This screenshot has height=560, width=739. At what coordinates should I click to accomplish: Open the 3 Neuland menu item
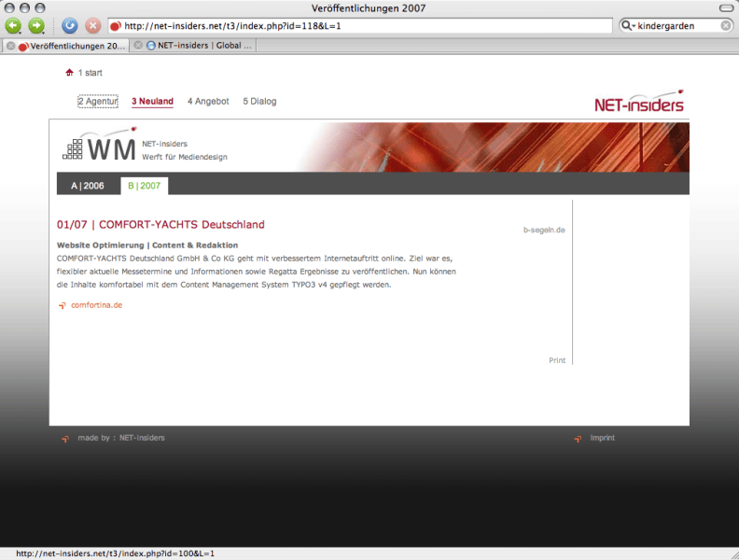(152, 102)
